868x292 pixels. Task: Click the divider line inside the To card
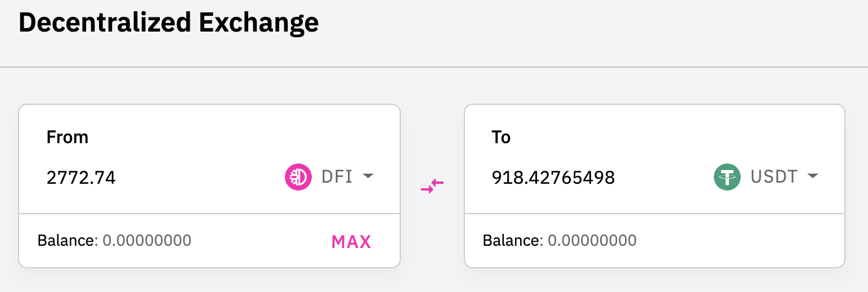coord(655,214)
